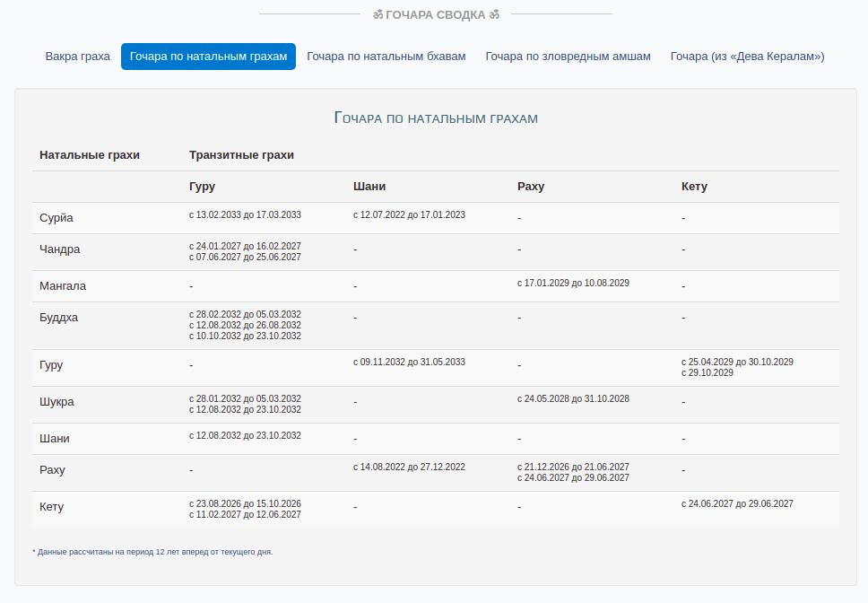
Task: Click date 'с 13.02.2033 до 17.03.2033'
Action: point(245,214)
